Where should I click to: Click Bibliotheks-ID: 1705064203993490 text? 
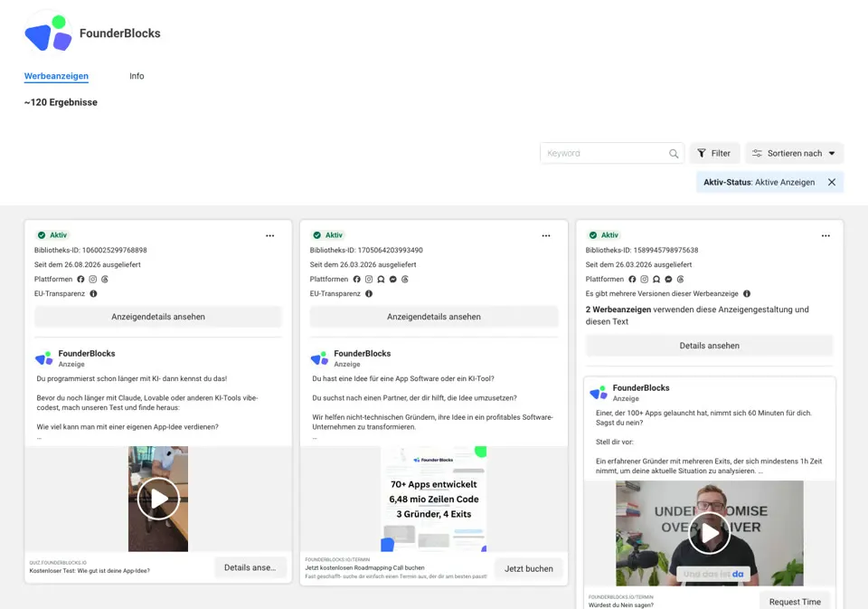[x=366, y=251]
